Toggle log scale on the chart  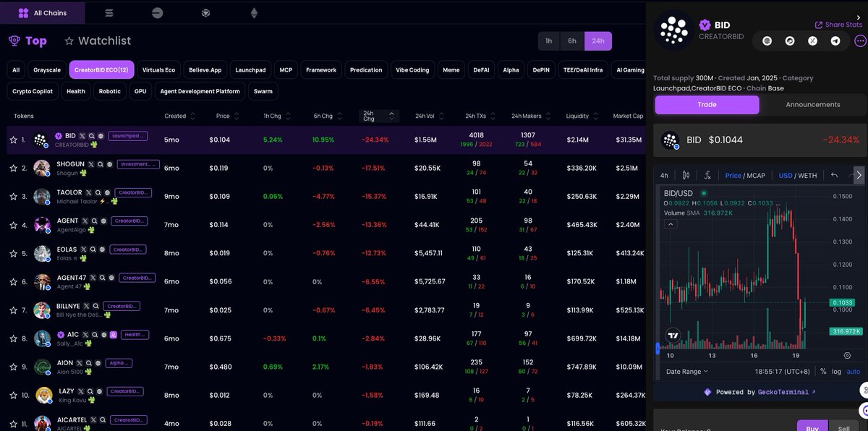pos(836,372)
